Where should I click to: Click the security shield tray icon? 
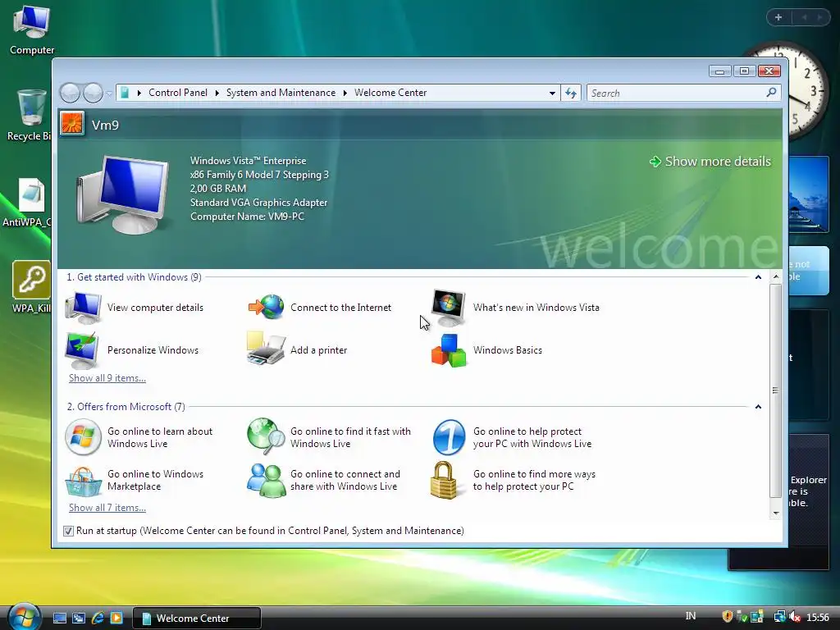pyautogui.click(x=727, y=617)
